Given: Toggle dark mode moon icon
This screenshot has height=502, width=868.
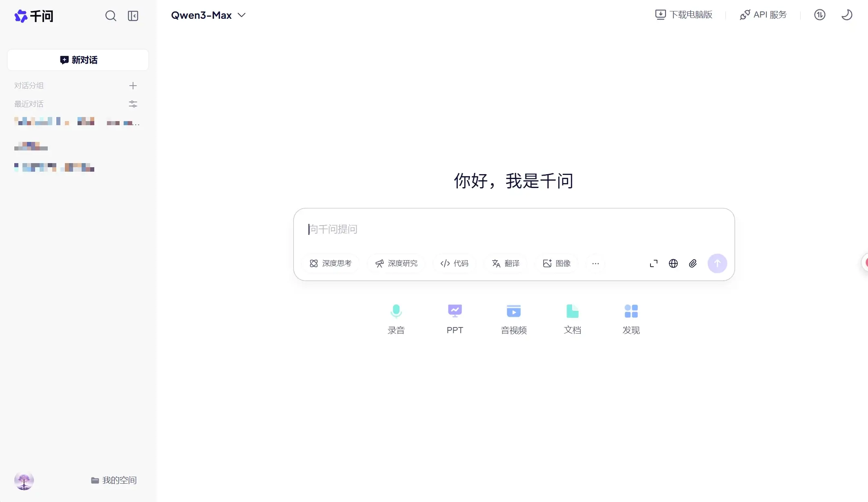Looking at the screenshot, I should pos(847,15).
